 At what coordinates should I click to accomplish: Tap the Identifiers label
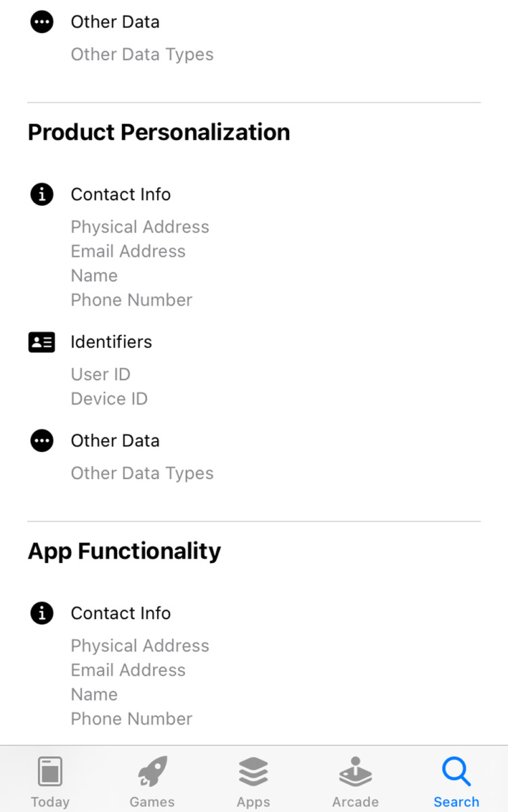(x=111, y=342)
